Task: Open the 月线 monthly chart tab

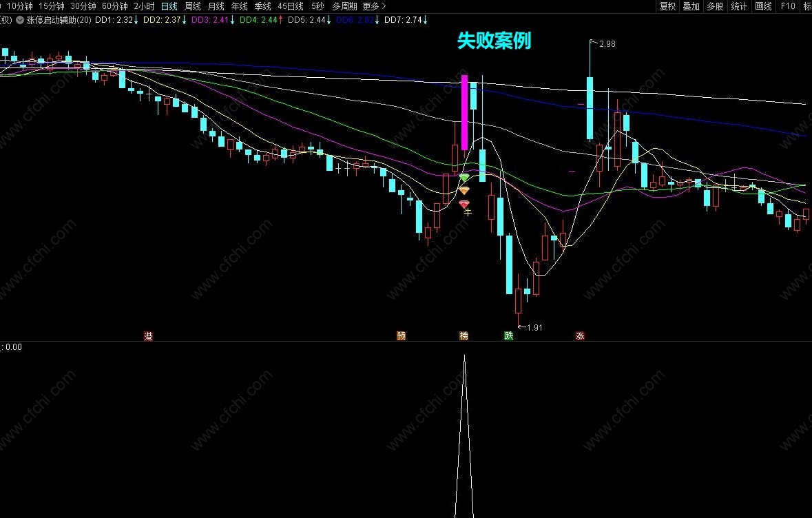Action: point(216,6)
